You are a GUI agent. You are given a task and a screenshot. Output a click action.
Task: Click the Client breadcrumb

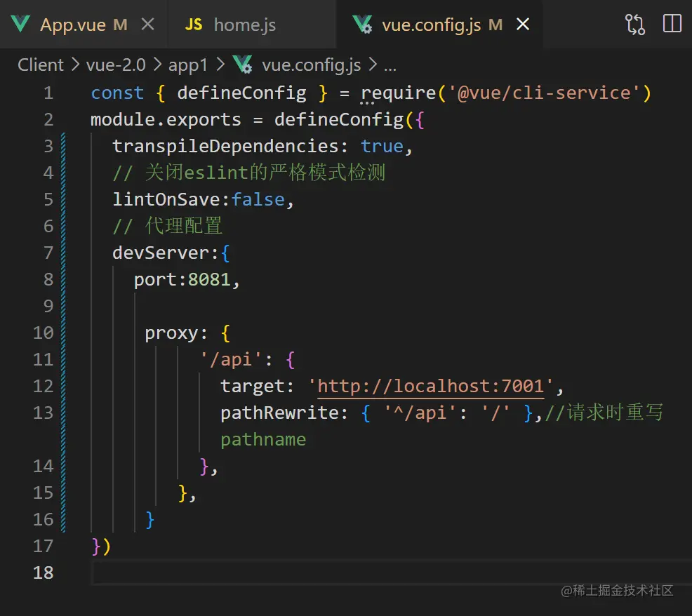(x=41, y=65)
